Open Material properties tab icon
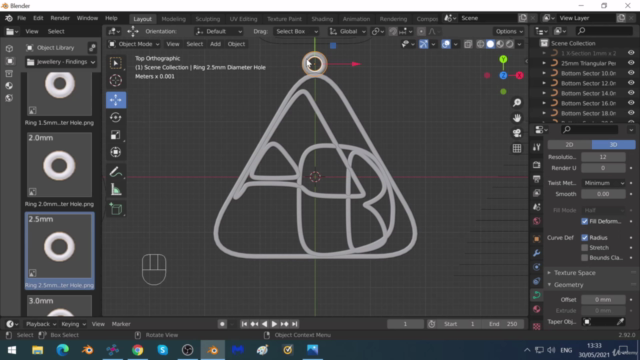Viewport: 640px width, 360px height. click(x=537, y=309)
